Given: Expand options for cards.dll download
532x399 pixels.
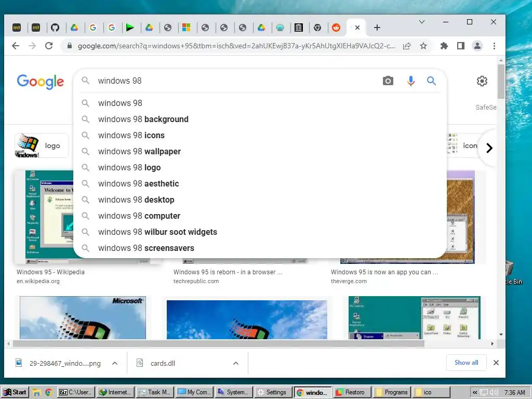Looking at the screenshot, I should coord(236,363).
